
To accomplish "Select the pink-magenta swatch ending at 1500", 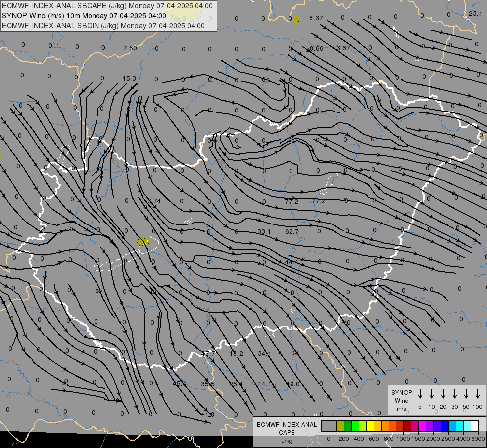I will 415,426.
